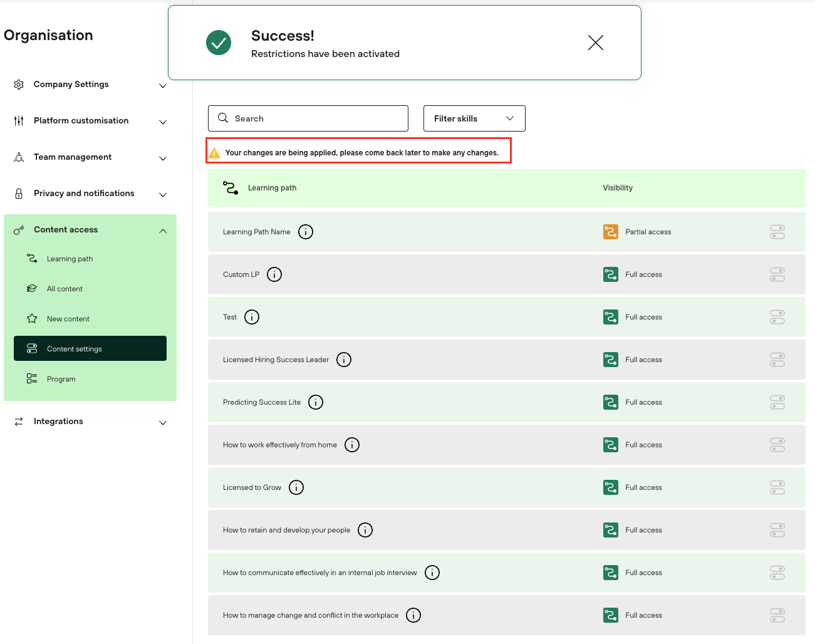Click info icon beside Licensed to Grow
815x644 pixels.
tap(296, 487)
